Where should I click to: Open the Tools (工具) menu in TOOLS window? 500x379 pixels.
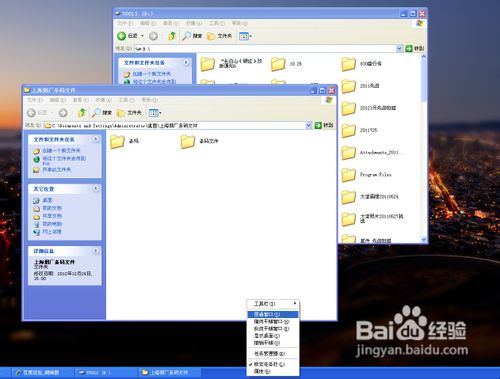pos(217,23)
